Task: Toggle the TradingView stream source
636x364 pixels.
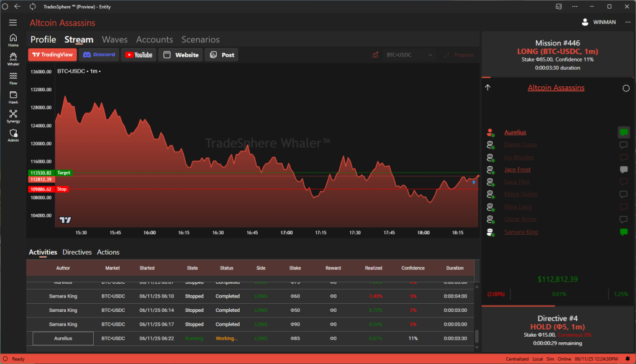Action: (52, 55)
